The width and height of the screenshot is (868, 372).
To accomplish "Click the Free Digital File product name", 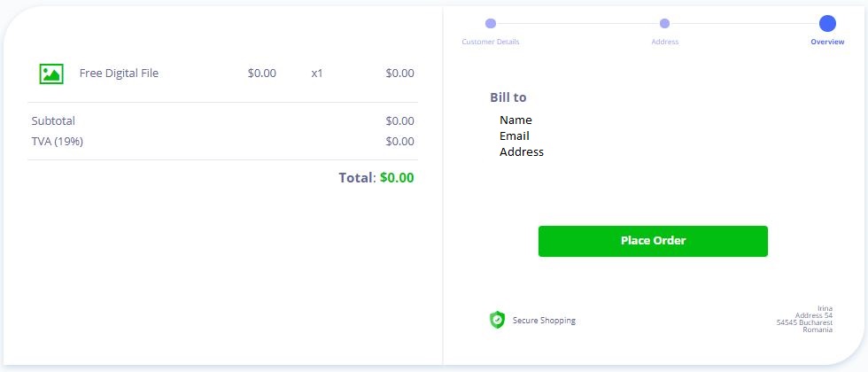I will pyautogui.click(x=119, y=73).
